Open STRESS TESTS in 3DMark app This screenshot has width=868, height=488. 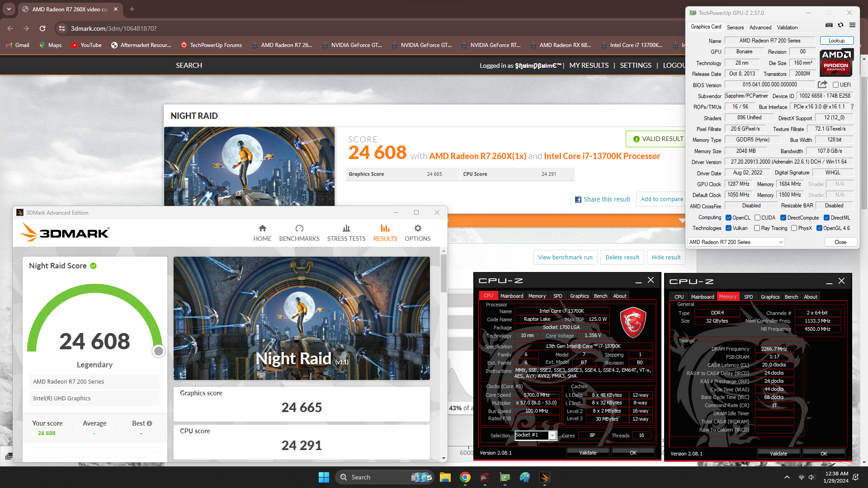point(346,233)
